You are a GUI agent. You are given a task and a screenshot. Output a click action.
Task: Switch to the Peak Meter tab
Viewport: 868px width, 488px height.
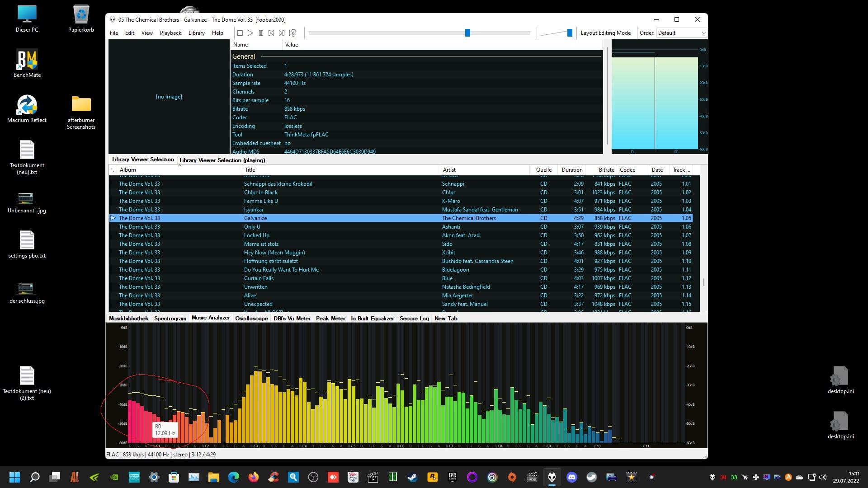[x=330, y=319]
